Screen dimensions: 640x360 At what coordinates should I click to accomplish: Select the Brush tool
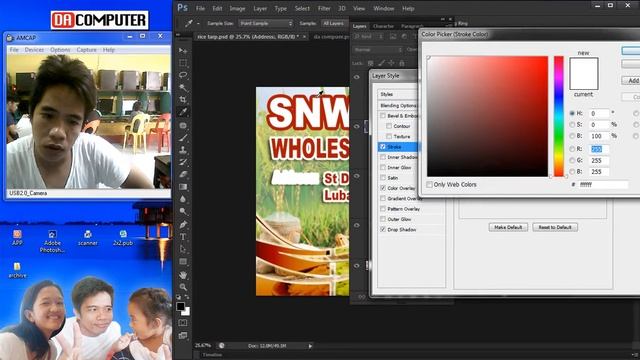coord(183,138)
